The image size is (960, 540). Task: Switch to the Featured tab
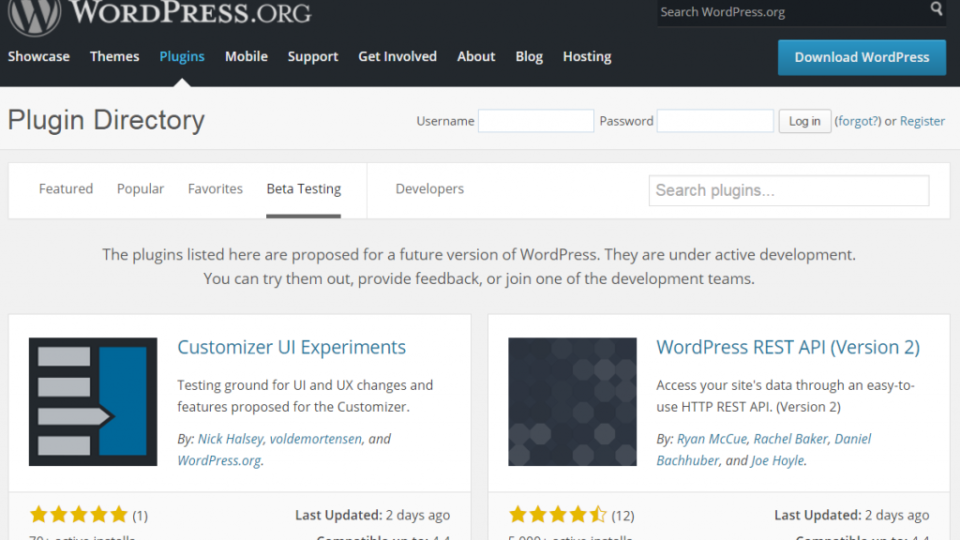66,189
